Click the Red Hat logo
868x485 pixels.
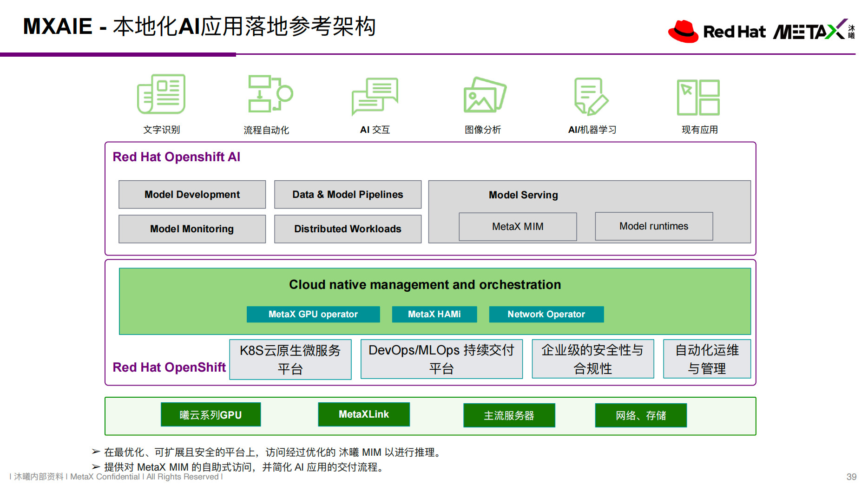pos(717,32)
